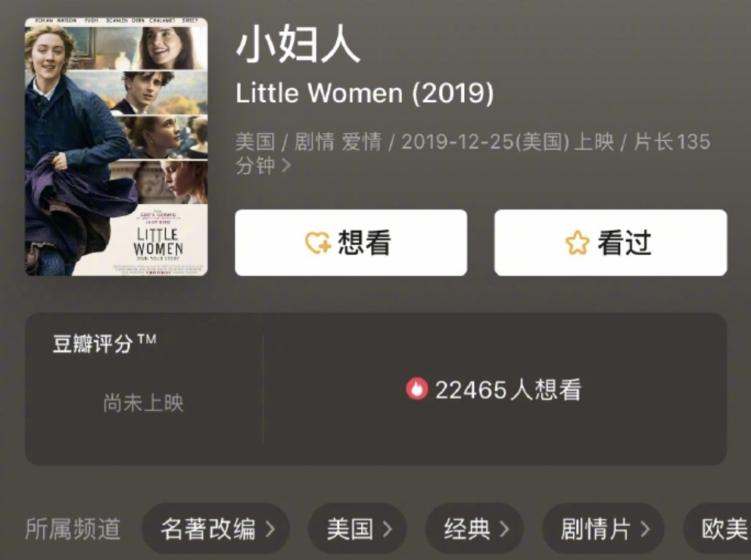Select the 剧情片 channel tag
Screen dimensions: 751x560
point(603,529)
